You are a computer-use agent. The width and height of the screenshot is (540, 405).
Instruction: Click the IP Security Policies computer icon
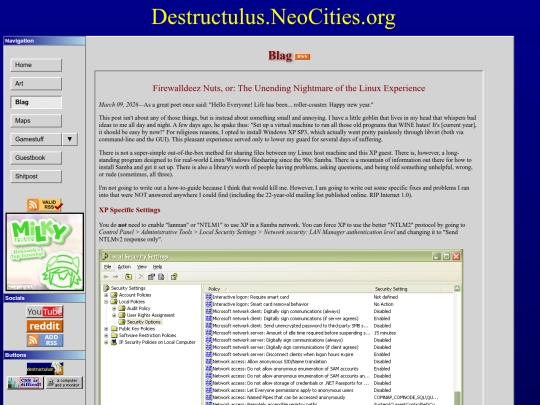tap(114, 342)
